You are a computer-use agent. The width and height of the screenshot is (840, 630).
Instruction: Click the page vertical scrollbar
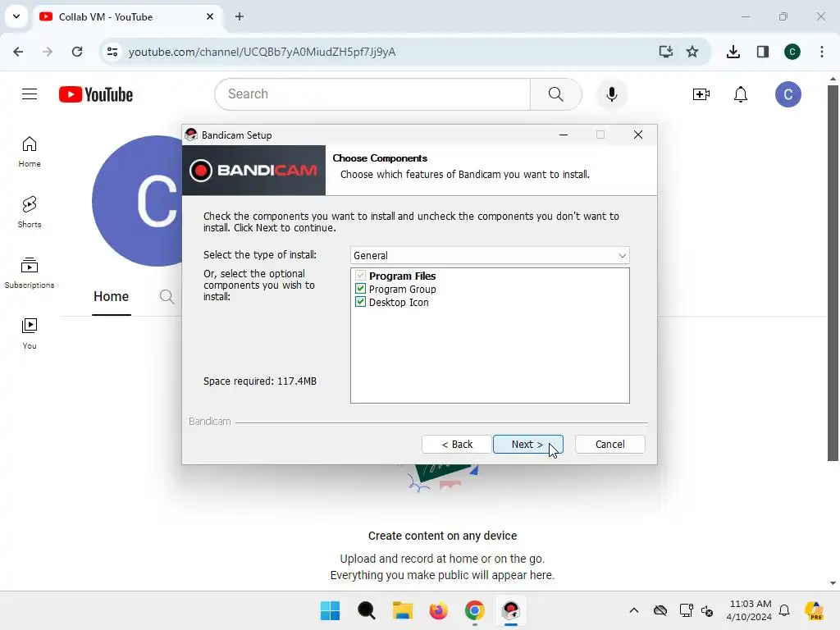[x=833, y=272]
